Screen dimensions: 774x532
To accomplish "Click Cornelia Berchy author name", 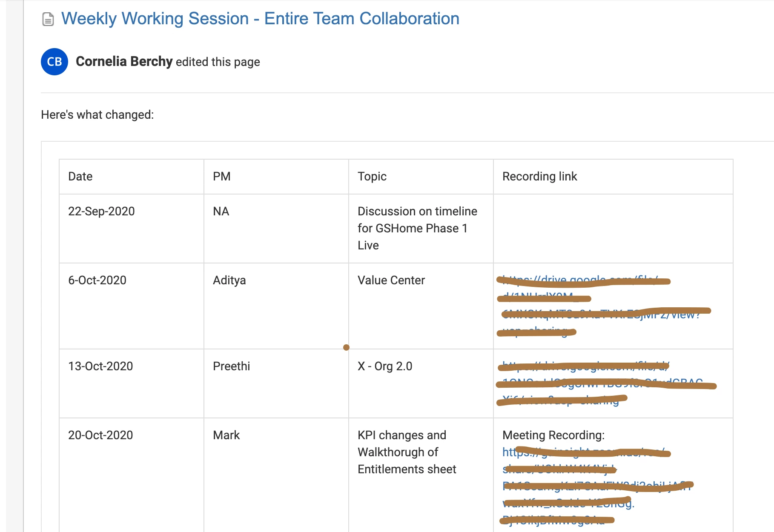I will (x=124, y=62).
